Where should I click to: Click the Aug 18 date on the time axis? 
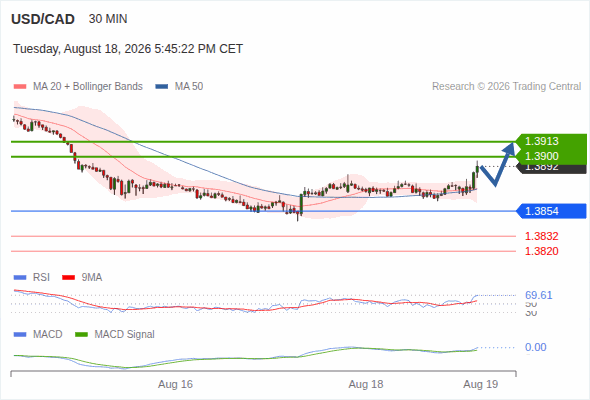click(366, 384)
